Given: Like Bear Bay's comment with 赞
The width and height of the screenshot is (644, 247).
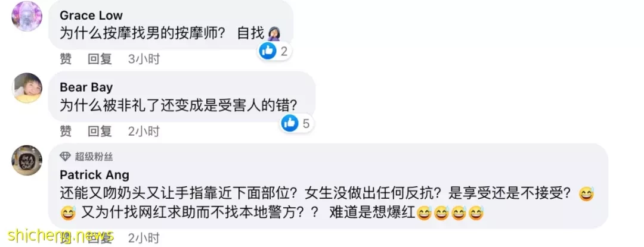Looking at the screenshot, I should coord(66,132).
